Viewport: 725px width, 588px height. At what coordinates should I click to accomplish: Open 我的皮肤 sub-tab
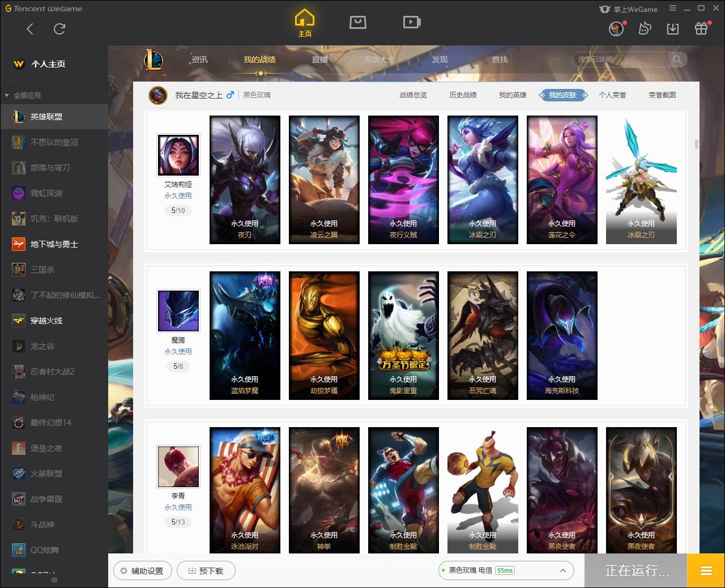[x=562, y=95]
